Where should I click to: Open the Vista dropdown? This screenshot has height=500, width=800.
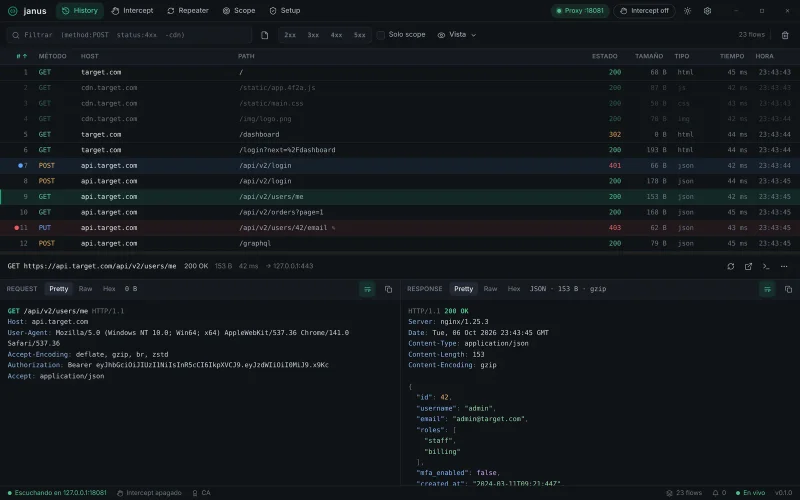[x=457, y=35]
